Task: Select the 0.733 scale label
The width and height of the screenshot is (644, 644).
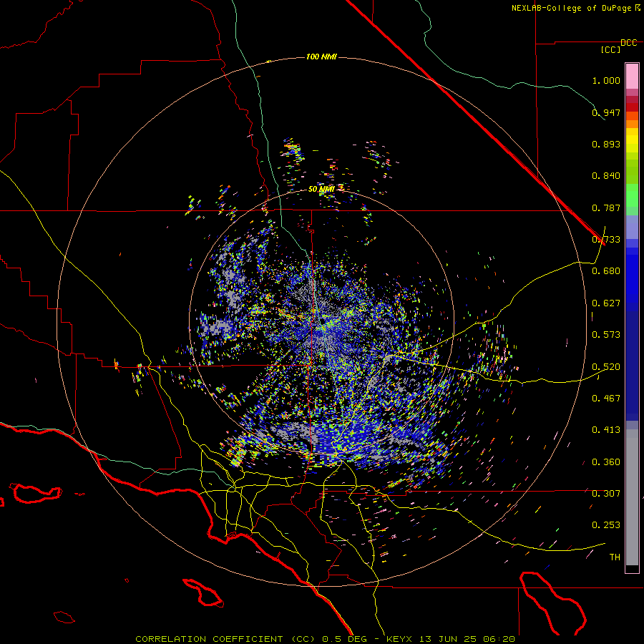Action: [606, 240]
